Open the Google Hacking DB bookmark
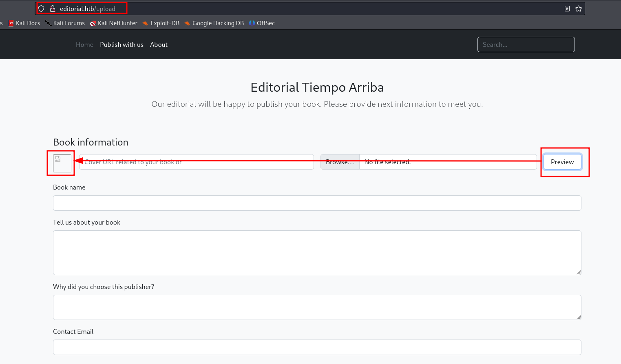The image size is (621, 364). coord(214,23)
